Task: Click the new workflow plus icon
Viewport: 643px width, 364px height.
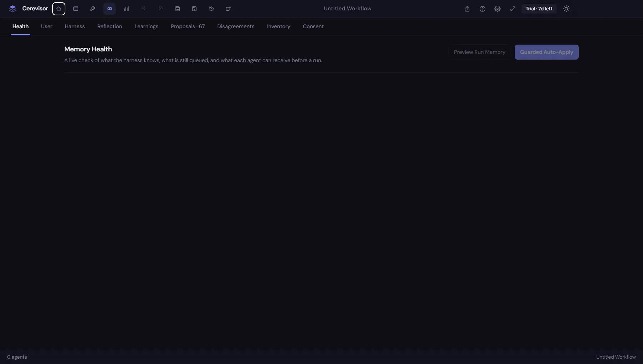Action: (x=228, y=9)
